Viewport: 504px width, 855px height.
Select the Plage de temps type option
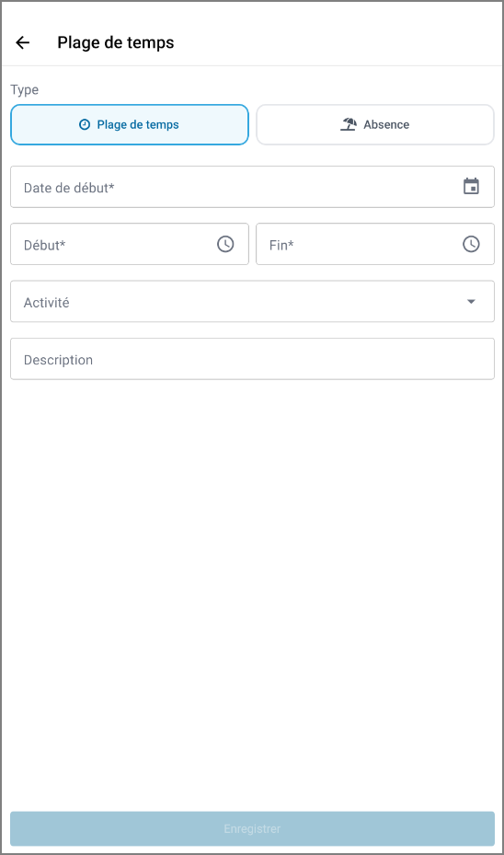click(x=130, y=125)
